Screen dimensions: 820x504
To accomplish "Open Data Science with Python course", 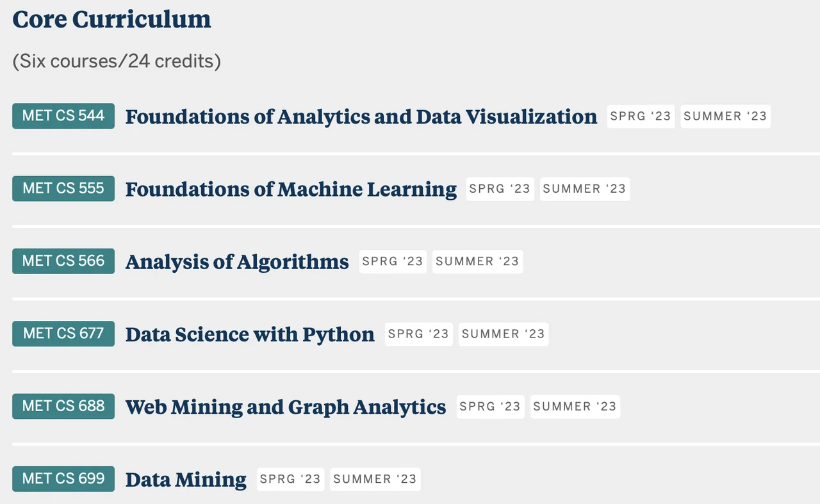I will tap(250, 334).
